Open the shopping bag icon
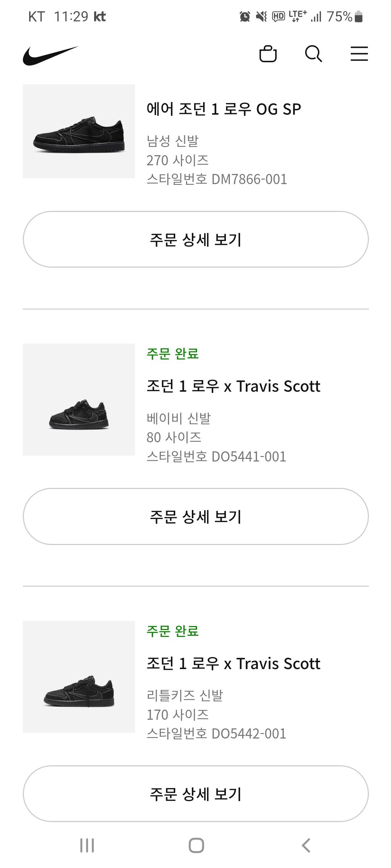391x868 pixels. pyautogui.click(x=268, y=54)
